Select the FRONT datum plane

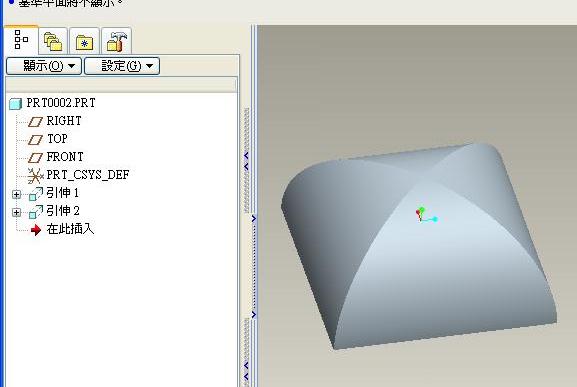coord(65,157)
